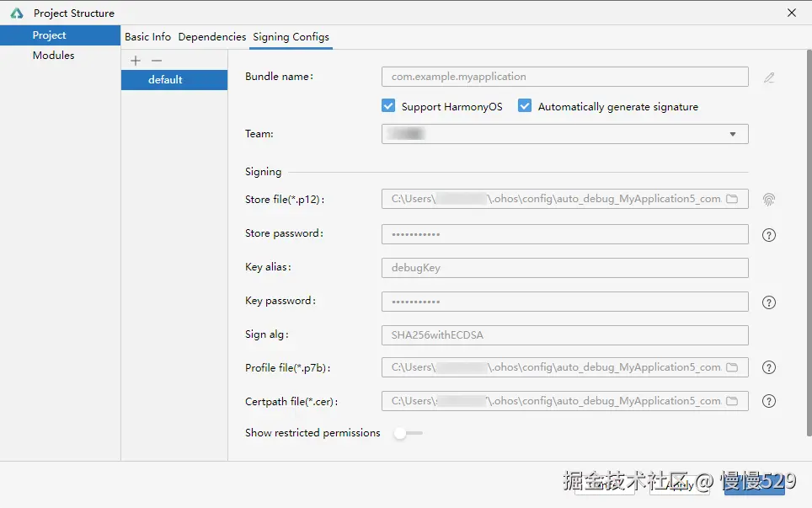Open the help icon beside Certpath file
Viewport: 812px width, 508px height.
769,401
